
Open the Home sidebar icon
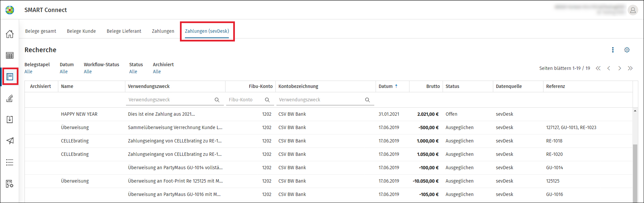pos(10,34)
